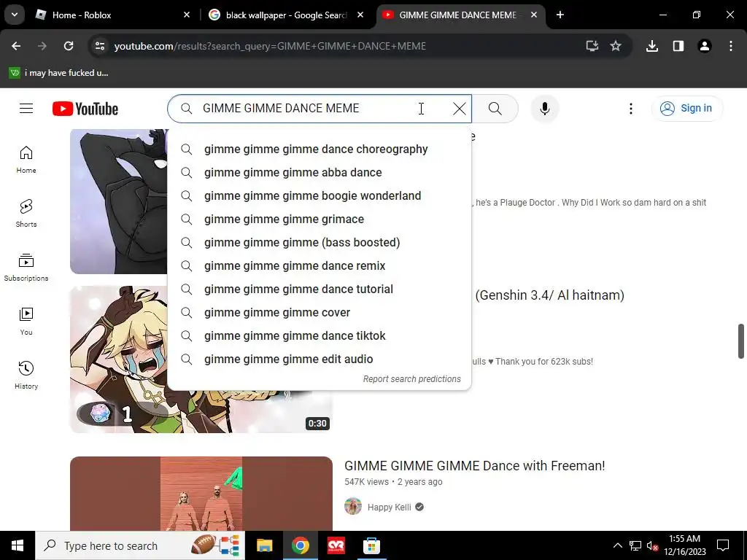Image resolution: width=747 pixels, height=560 pixels.
Task: Bookmark this page with the star
Action: pyautogui.click(x=616, y=46)
